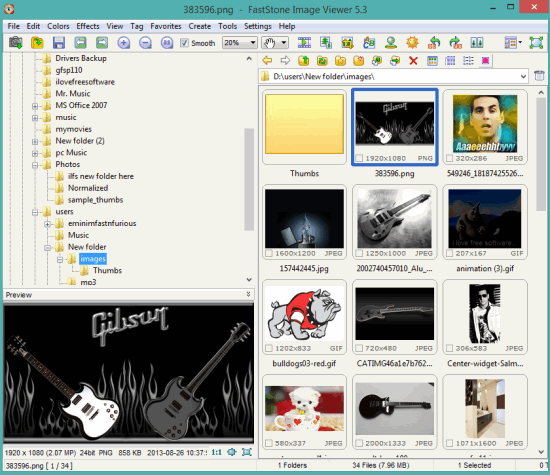Select the Thumbs subfolder in tree
This screenshot has width=550, height=475.
coord(107,270)
